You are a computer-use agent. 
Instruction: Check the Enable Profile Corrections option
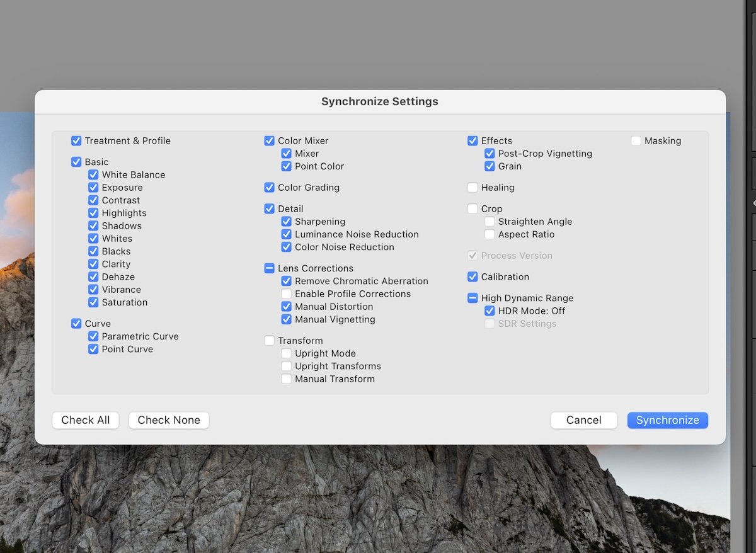tap(286, 294)
